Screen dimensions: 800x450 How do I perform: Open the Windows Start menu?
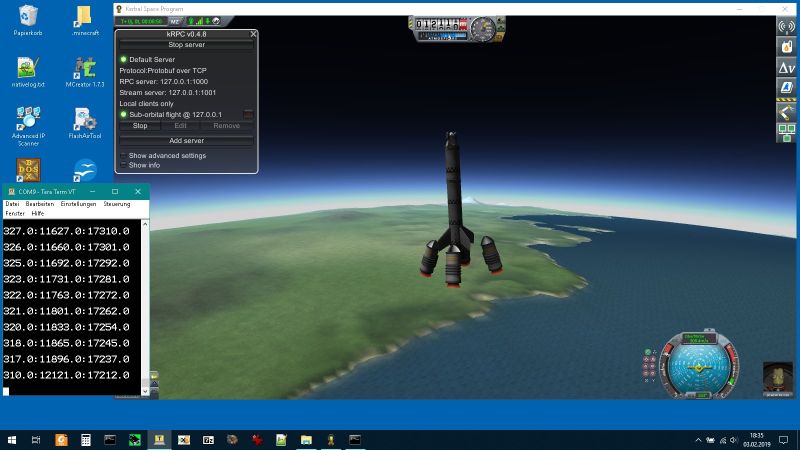(x=12, y=440)
